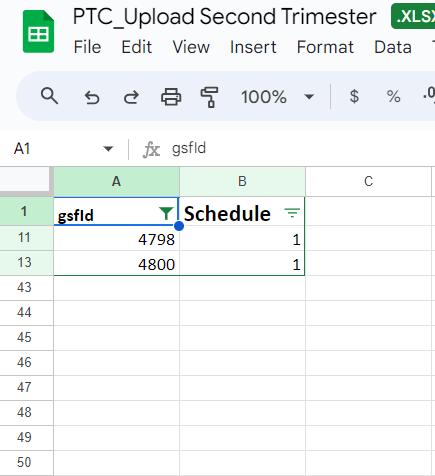Open the search menus magnifier icon
This screenshot has height=476, width=435.
click(49, 97)
